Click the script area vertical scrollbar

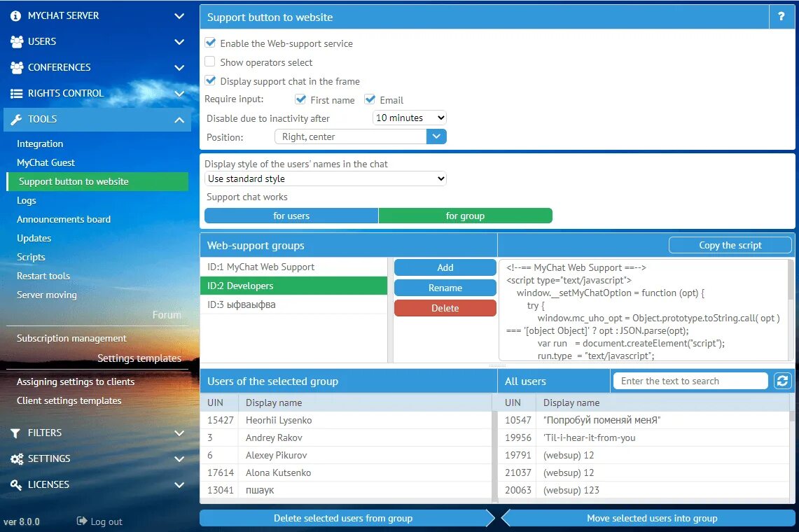coord(791,310)
